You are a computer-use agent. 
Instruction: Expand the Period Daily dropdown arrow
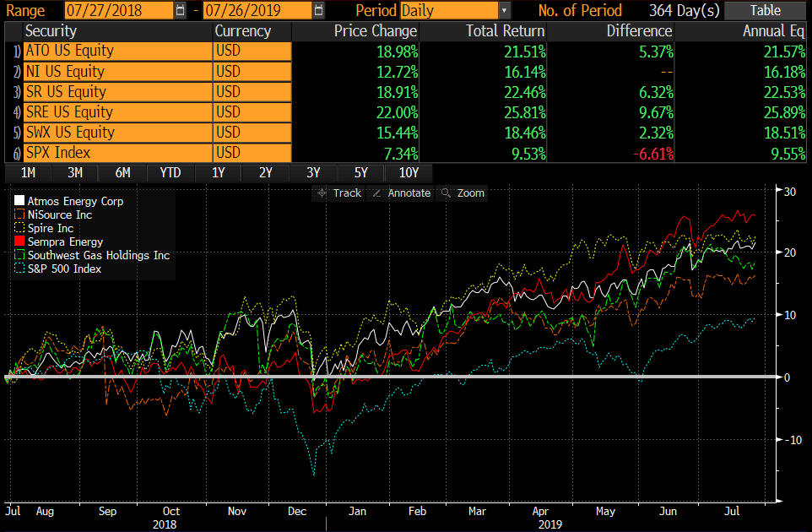click(x=505, y=10)
